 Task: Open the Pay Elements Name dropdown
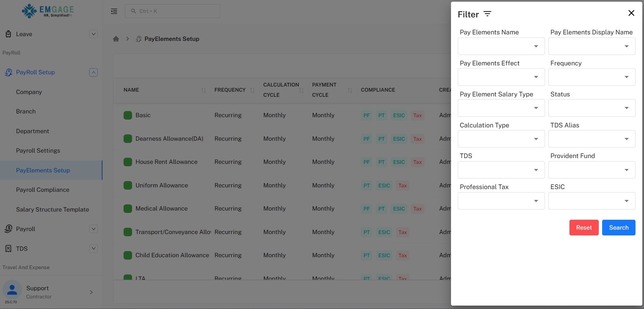(501, 46)
